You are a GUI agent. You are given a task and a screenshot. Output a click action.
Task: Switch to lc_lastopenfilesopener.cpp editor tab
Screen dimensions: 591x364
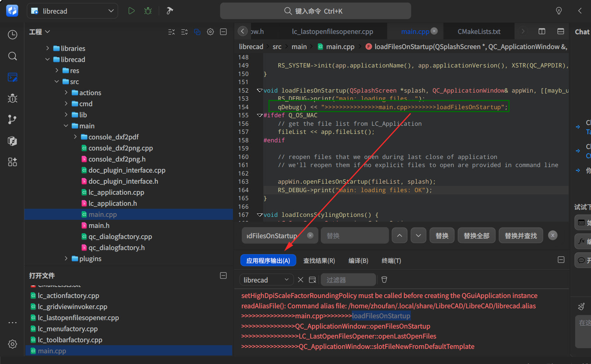332,32
